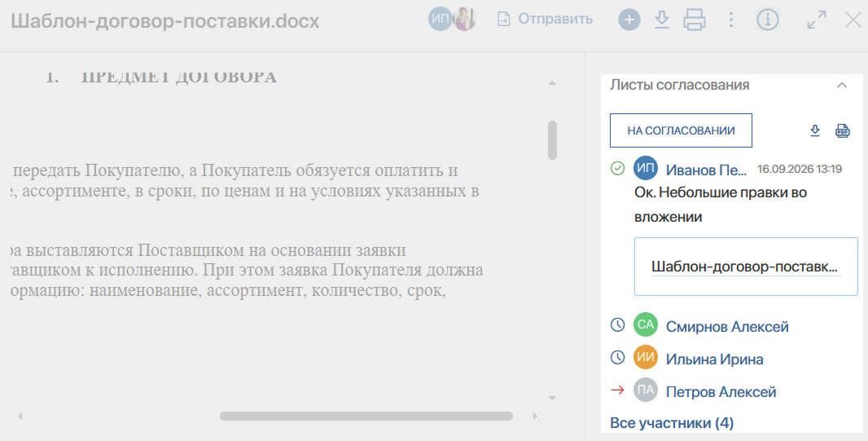Click the round plus add button

(x=629, y=20)
